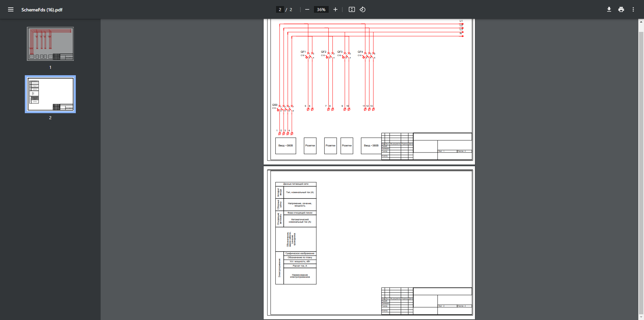Click the second Розетки box
Viewport: 644px width, 320px height.
[330, 146]
